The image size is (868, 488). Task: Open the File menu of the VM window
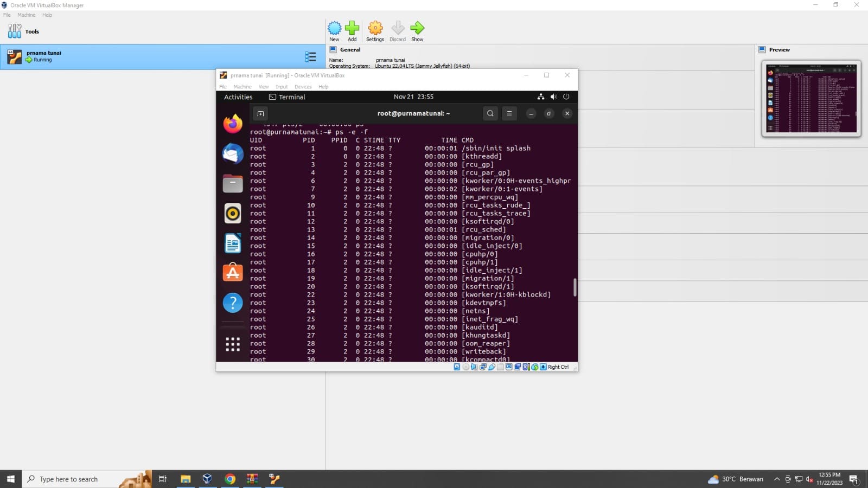223,87
